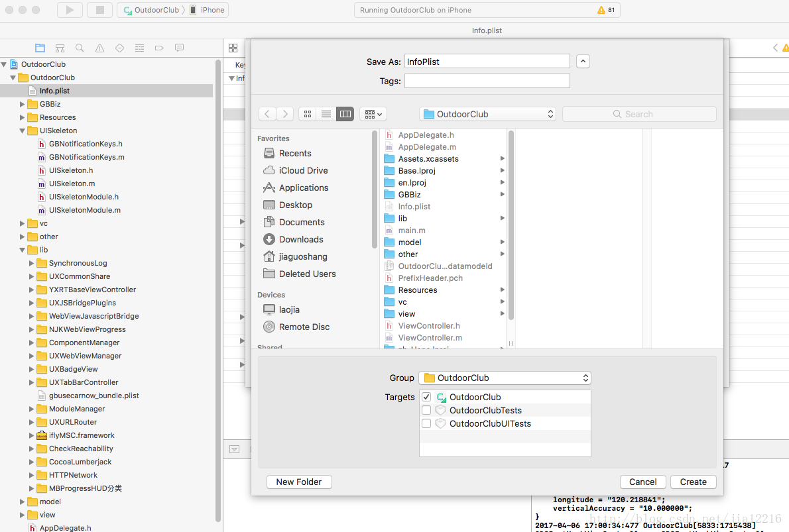The width and height of the screenshot is (789, 532).
Task: Select Documents in Favorites sidebar
Action: [x=302, y=222]
